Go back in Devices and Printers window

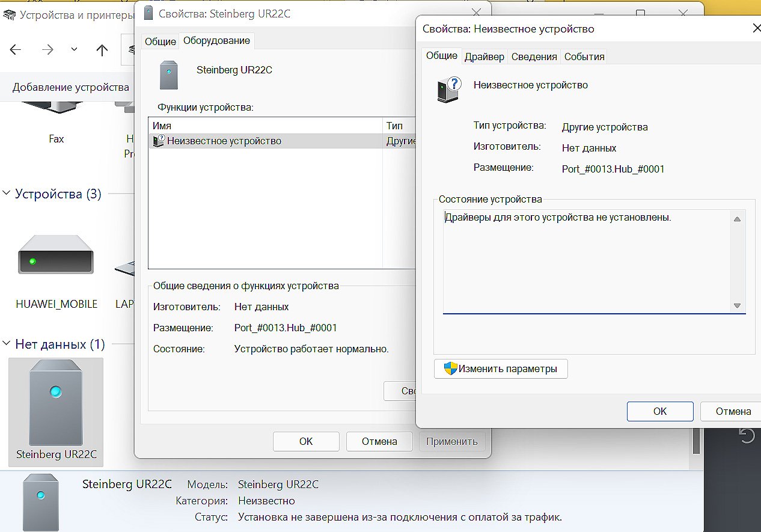coord(16,50)
